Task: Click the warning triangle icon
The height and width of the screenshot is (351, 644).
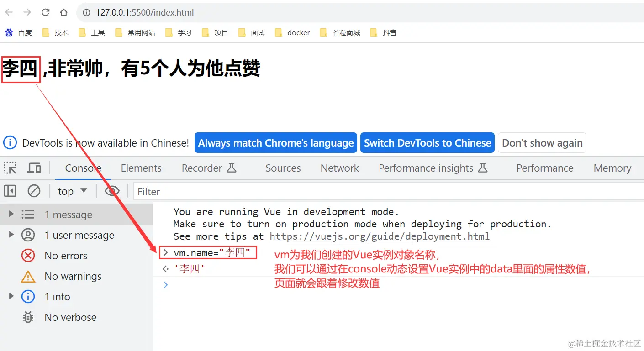Action: click(28, 276)
